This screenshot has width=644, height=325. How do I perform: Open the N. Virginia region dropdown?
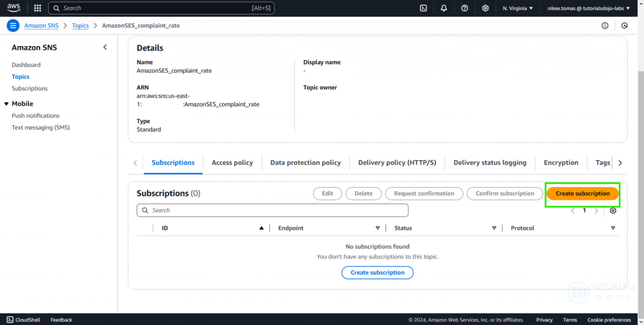click(518, 8)
